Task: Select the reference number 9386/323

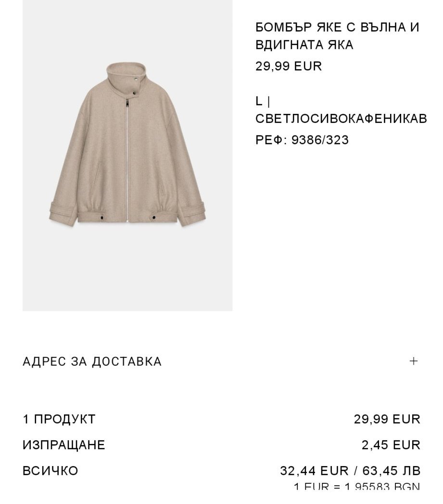Action: (x=320, y=140)
